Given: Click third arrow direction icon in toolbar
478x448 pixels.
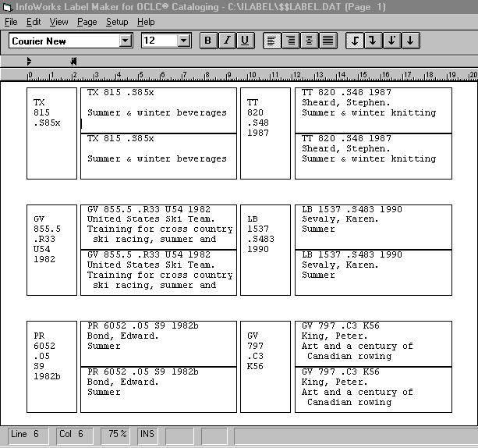Looking at the screenshot, I should point(391,41).
